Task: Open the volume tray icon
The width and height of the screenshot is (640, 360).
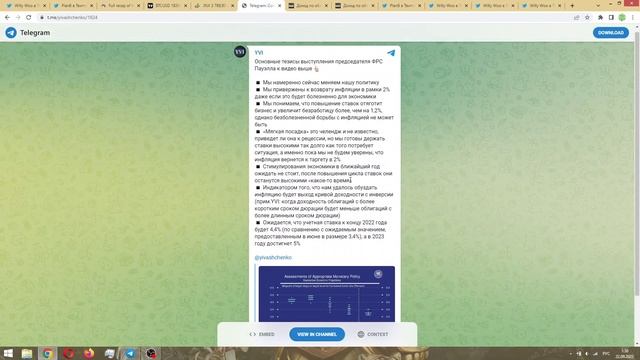Action: click(587, 353)
